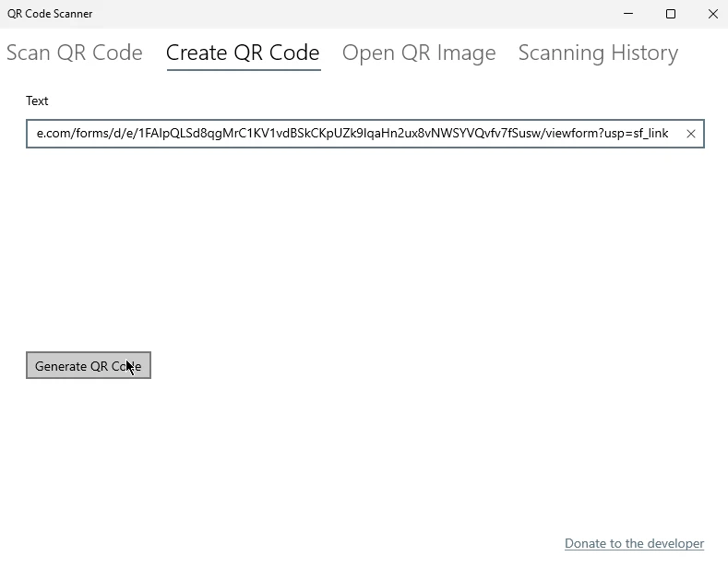Open the Open QR Image tab
The image size is (728, 580).
419,53
